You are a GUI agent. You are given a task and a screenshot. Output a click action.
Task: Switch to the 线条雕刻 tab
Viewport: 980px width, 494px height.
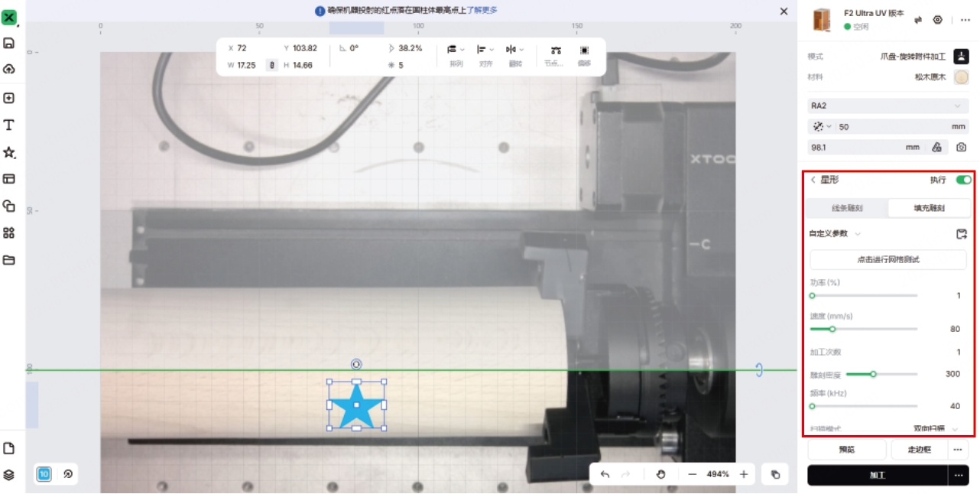pos(847,208)
